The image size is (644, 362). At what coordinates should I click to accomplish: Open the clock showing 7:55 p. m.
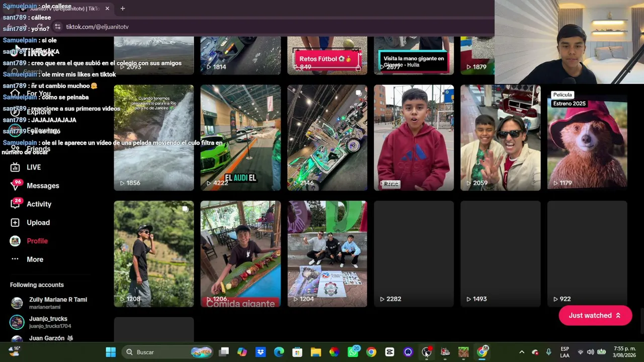point(625,352)
